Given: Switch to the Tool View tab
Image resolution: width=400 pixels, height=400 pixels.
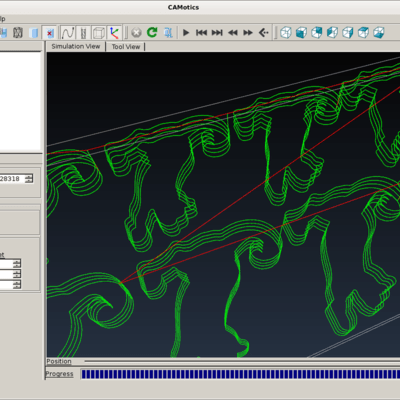Looking at the screenshot, I should coord(126,47).
